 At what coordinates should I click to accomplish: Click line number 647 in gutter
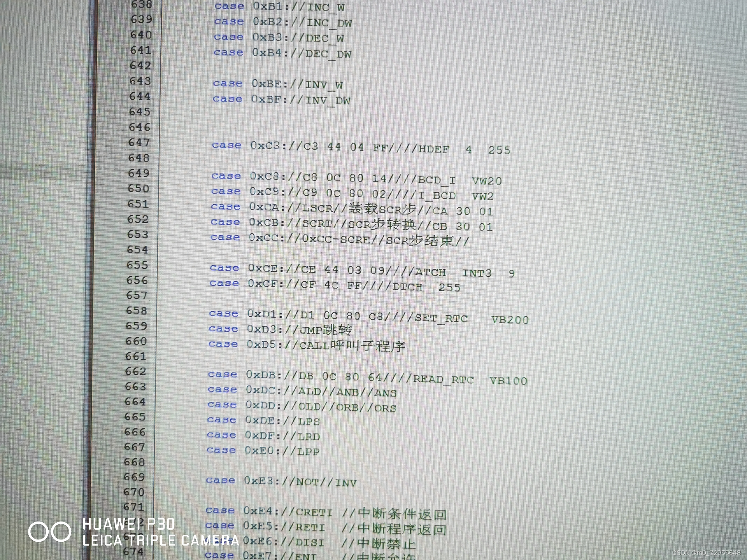click(139, 143)
